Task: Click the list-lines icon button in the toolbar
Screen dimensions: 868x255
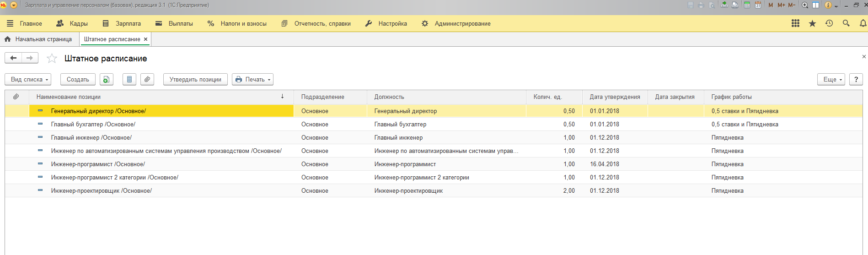Action: [x=129, y=79]
